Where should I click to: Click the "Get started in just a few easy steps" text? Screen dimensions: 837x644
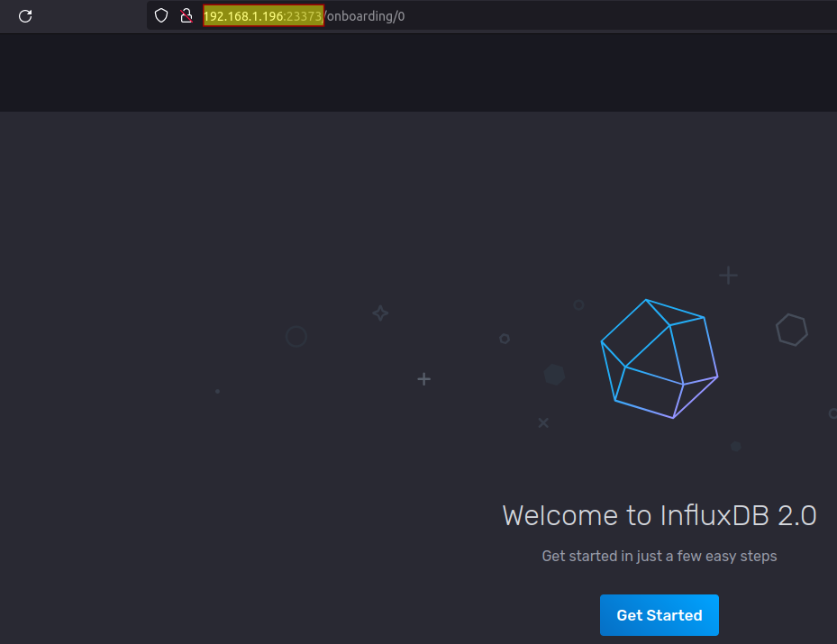[x=660, y=556]
